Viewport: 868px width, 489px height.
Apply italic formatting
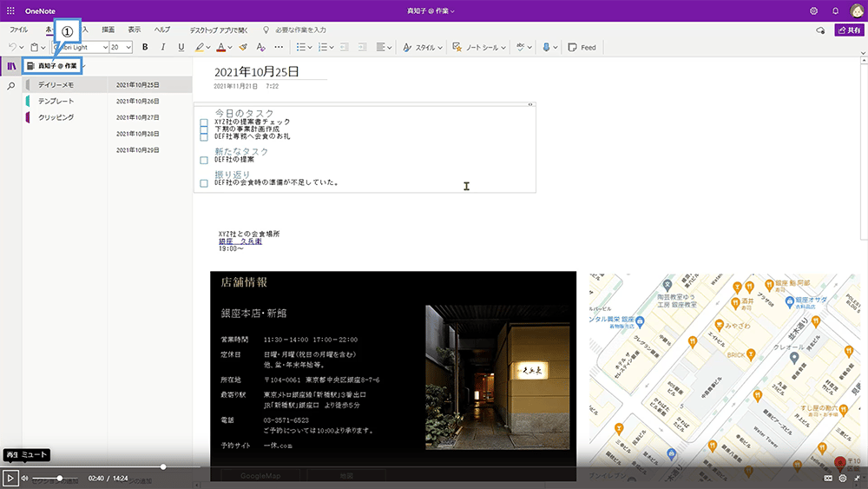tap(163, 47)
